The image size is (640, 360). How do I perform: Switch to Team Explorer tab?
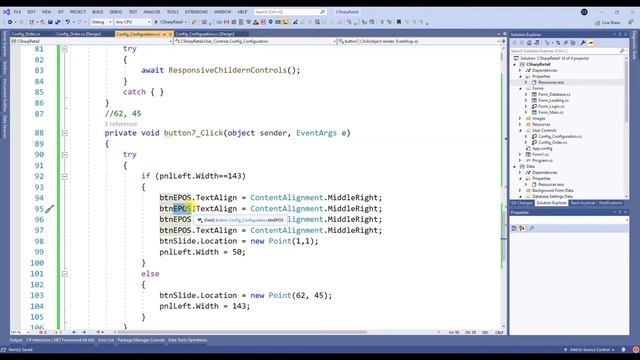(x=582, y=203)
